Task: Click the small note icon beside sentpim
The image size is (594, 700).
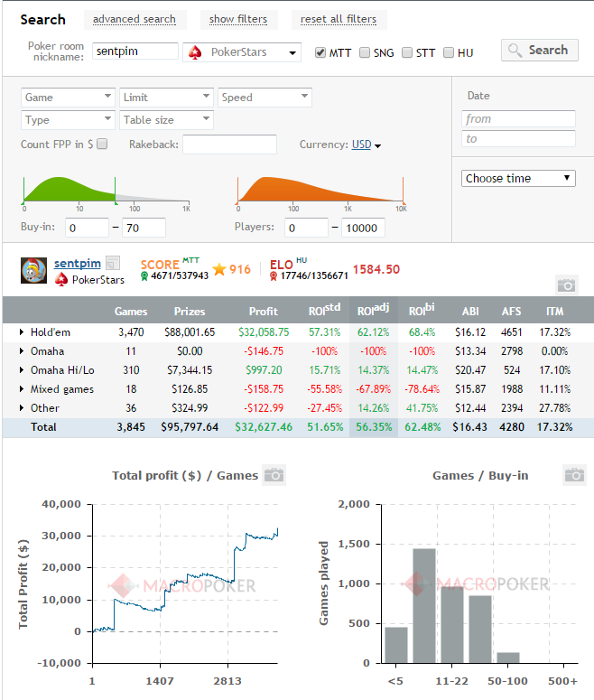Action: coord(113,263)
